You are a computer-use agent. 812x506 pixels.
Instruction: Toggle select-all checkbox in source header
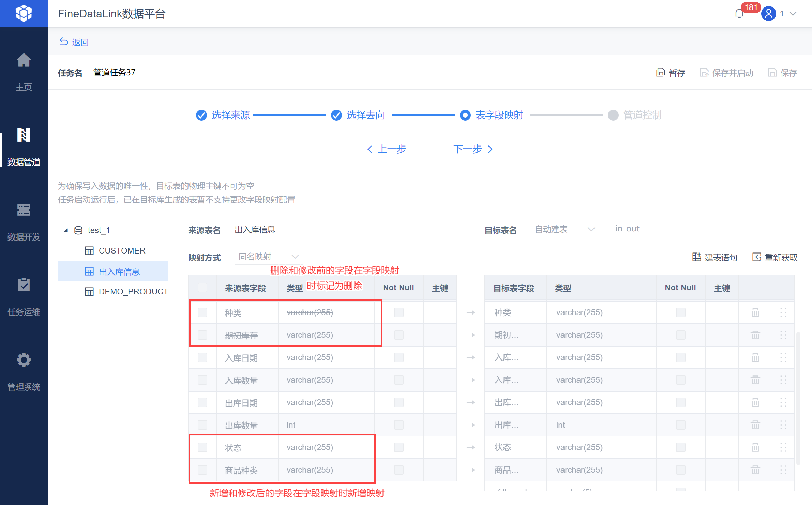click(x=202, y=288)
